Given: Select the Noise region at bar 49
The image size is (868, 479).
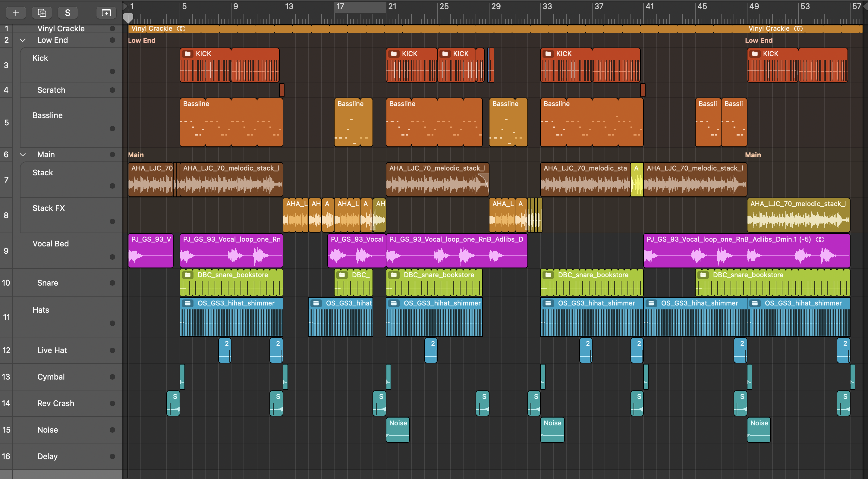Looking at the screenshot, I should [x=759, y=430].
